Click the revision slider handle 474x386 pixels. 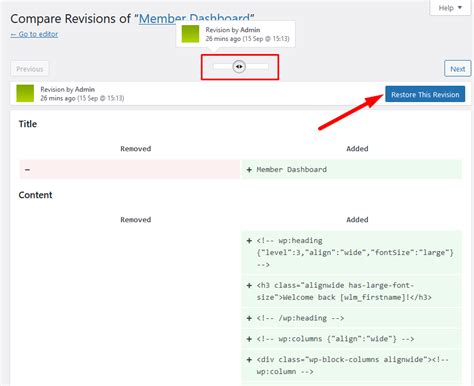pos(239,67)
